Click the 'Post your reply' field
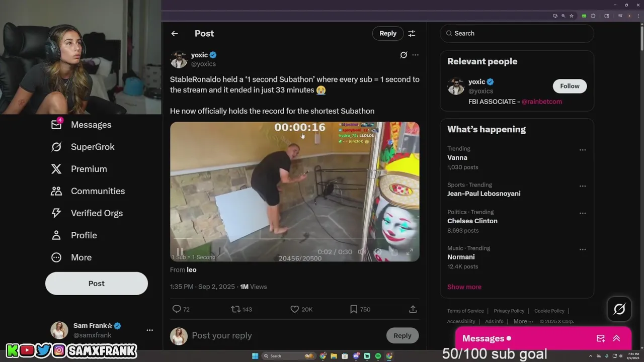The width and height of the screenshot is (644, 362). [287, 335]
